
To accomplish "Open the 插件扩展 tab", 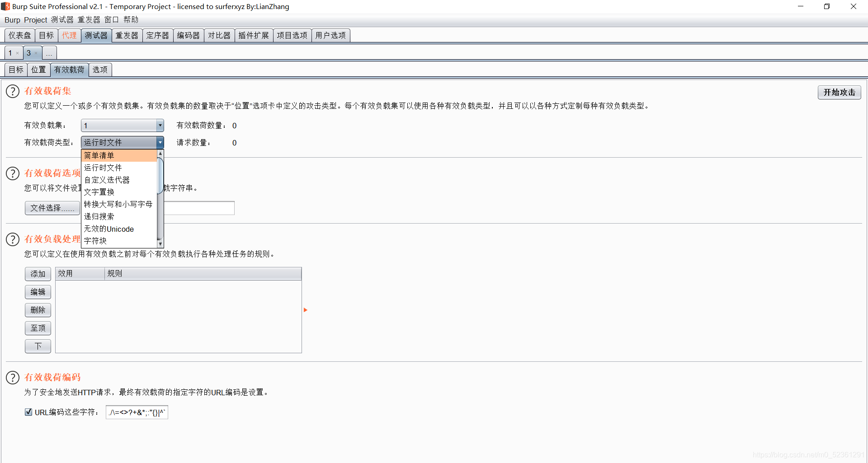I will (254, 35).
